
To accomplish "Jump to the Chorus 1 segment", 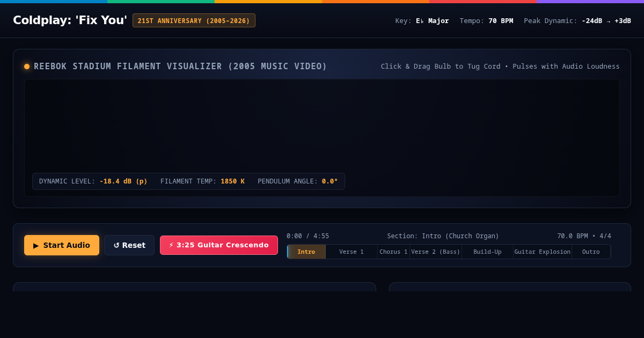I will (x=393, y=252).
